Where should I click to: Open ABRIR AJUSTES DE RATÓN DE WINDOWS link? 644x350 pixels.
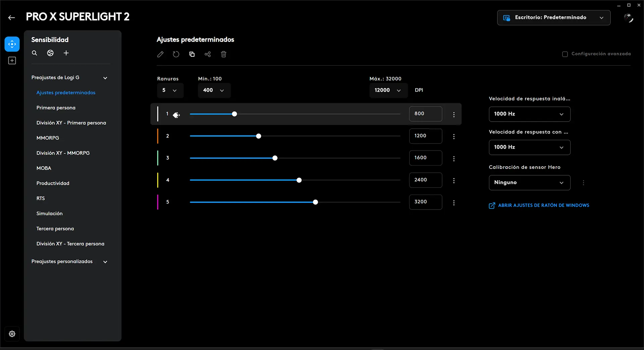543,205
